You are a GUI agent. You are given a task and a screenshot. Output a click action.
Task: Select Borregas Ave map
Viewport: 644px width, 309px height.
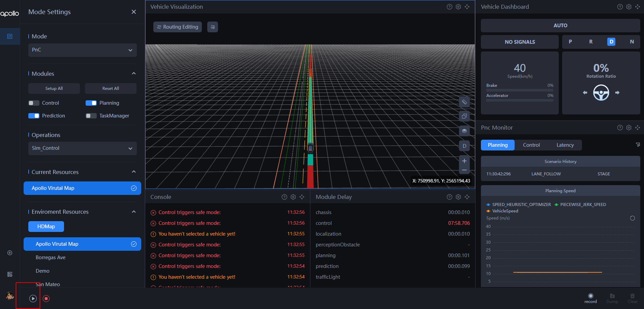point(82,257)
